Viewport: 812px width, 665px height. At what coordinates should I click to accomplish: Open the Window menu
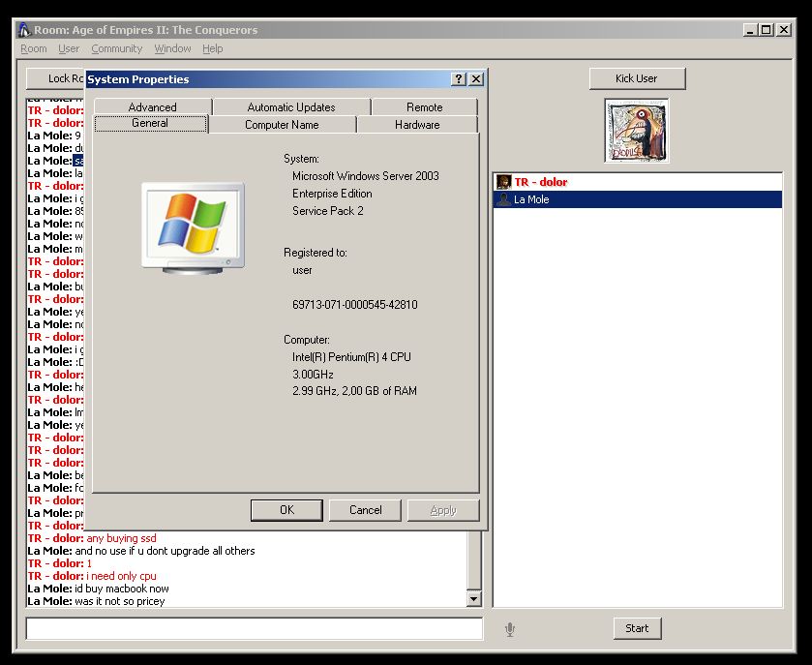tap(172, 48)
